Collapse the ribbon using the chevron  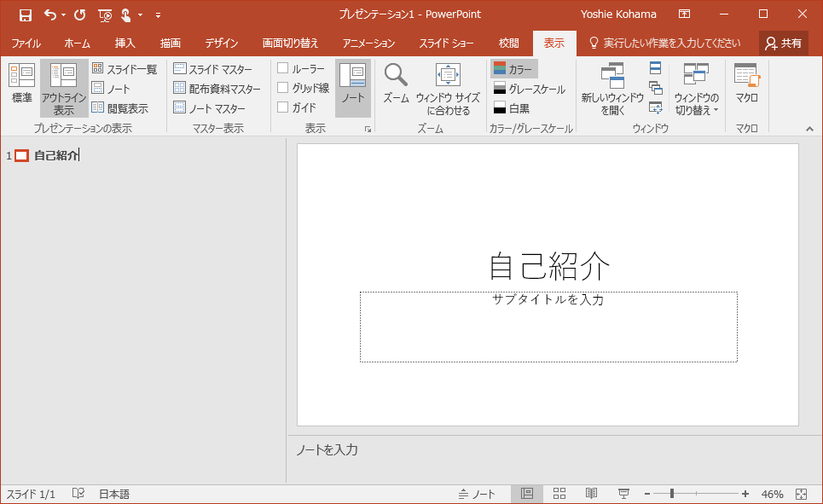809,129
